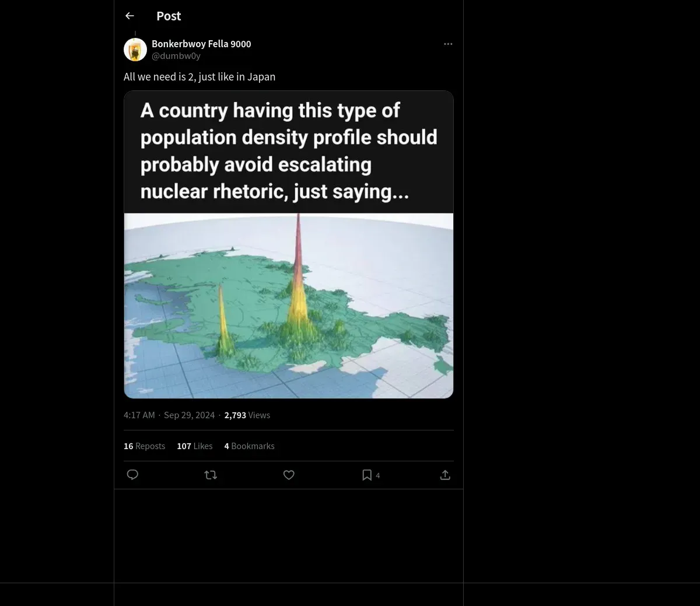The width and height of the screenshot is (700, 606).
Task: Open the @dumbw0y handle link
Action: [176, 56]
